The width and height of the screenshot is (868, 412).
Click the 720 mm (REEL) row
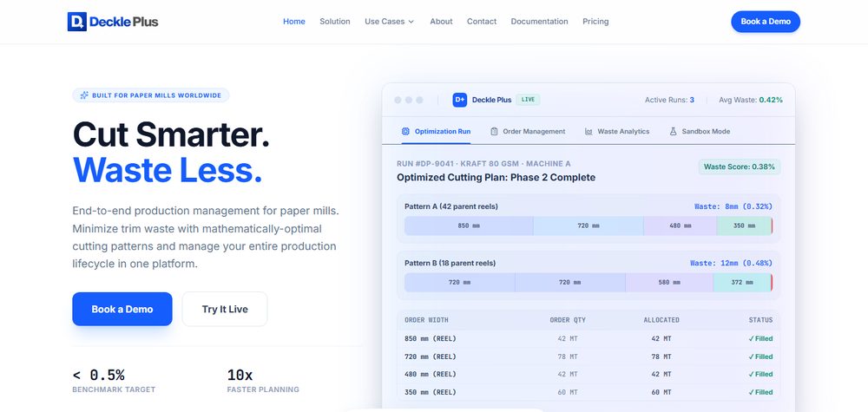point(589,356)
